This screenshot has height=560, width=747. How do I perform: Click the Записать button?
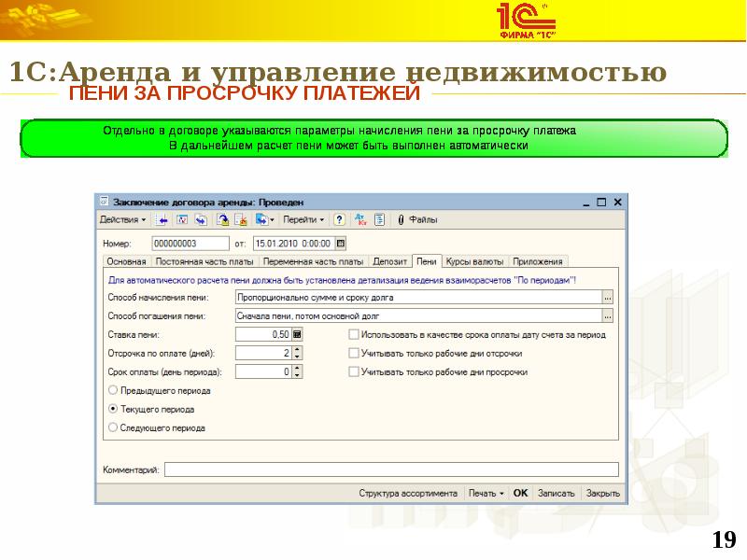pos(557,493)
